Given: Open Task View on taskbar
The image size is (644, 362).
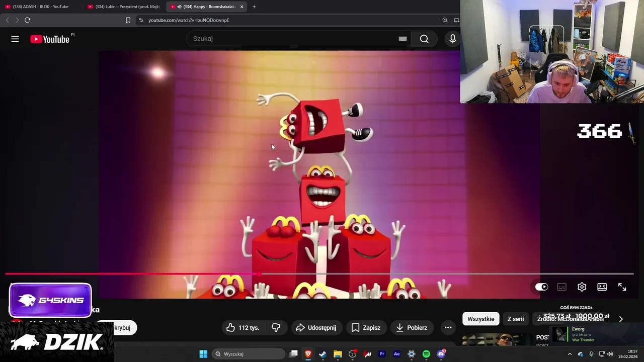Looking at the screenshot, I should click(294, 354).
